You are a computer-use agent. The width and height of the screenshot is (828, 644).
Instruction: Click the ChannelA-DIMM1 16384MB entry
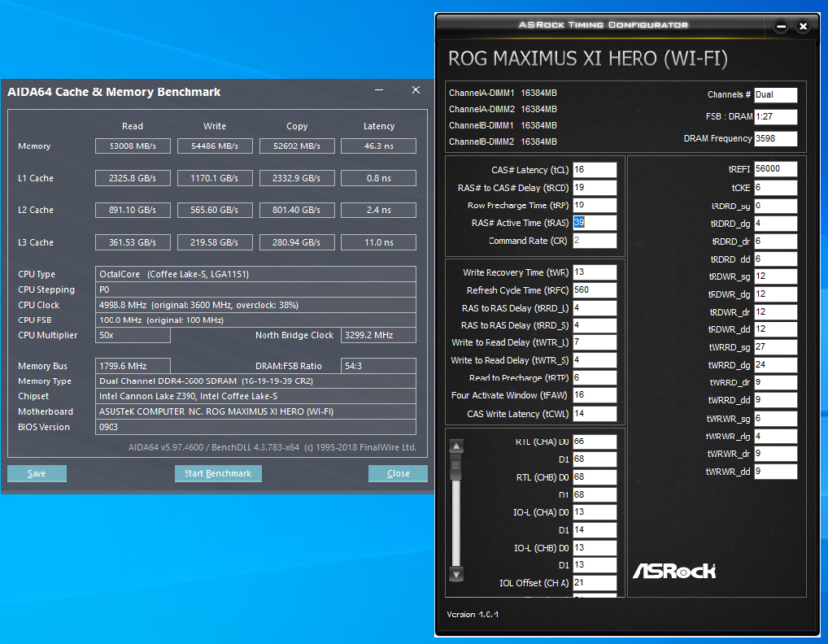(503, 93)
